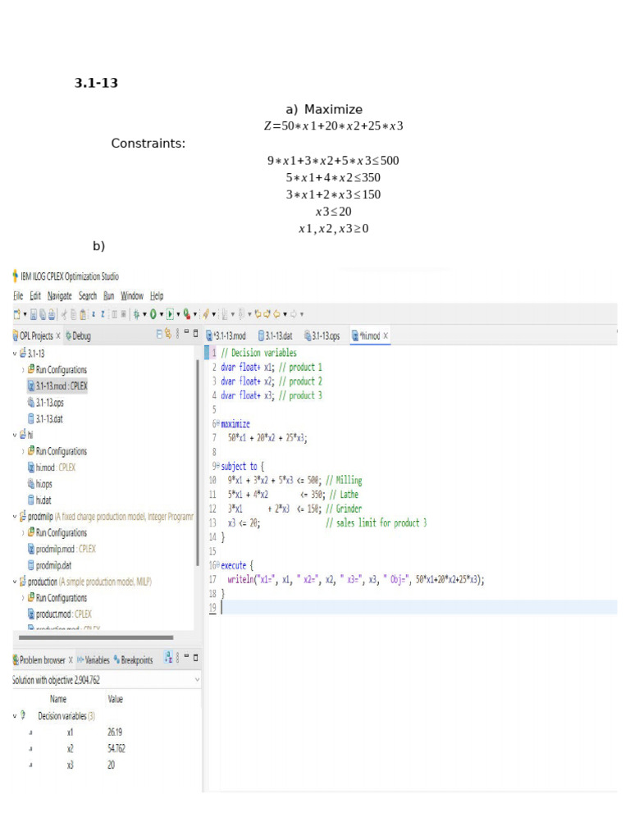
Task: Minimize the Problem browser panel
Action: [186, 656]
